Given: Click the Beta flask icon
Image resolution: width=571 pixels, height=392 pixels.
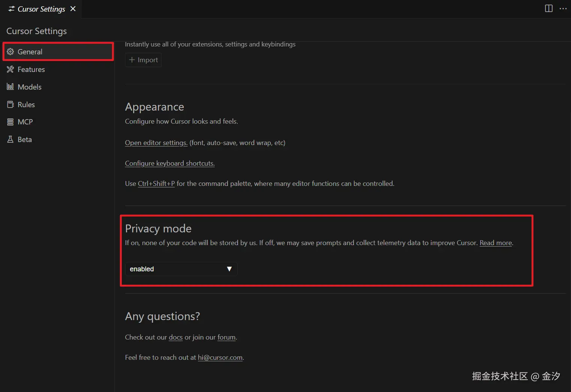Looking at the screenshot, I should tap(10, 139).
